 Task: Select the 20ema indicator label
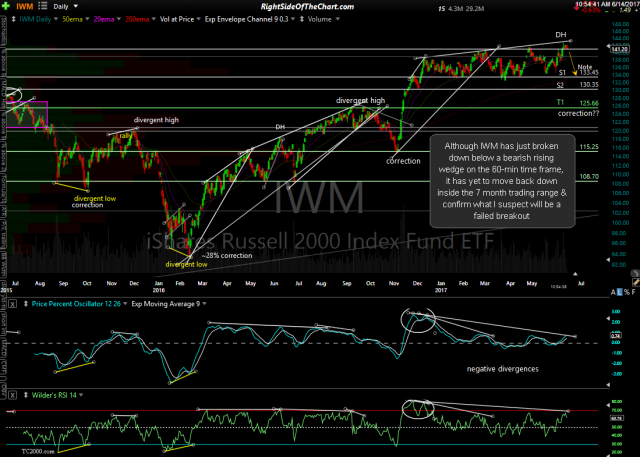click(x=104, y=19)
